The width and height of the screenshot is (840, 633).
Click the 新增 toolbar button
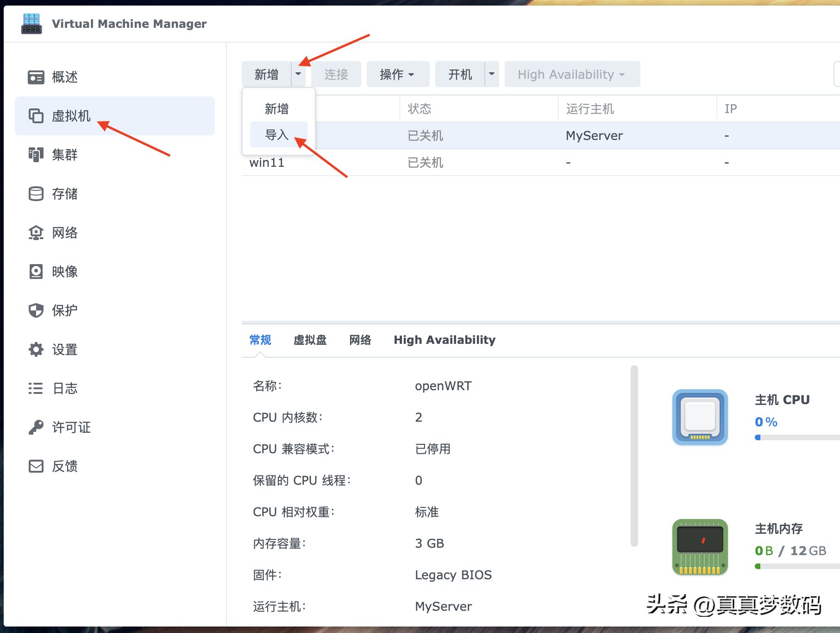click(x=267, y=74)
